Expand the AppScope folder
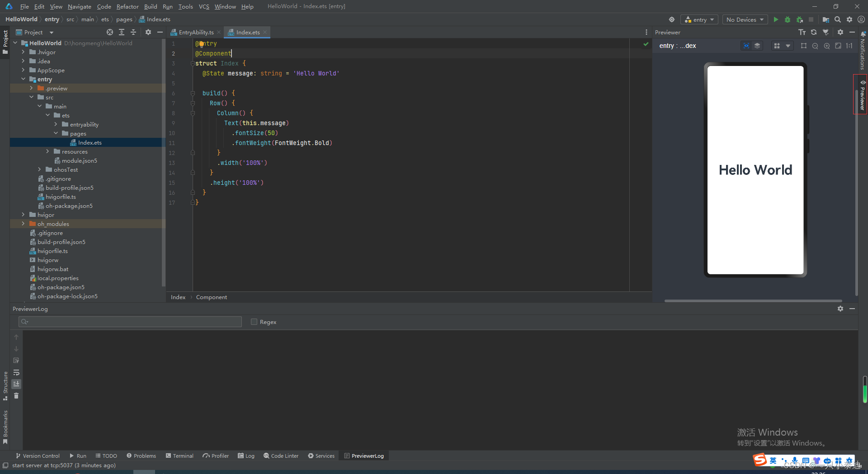 (x=24, y=70)
